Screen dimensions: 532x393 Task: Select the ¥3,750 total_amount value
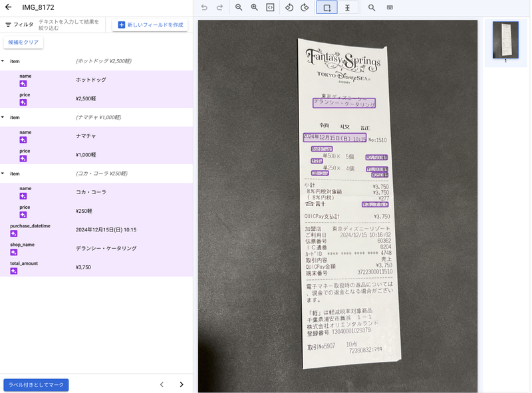[83, 267]
